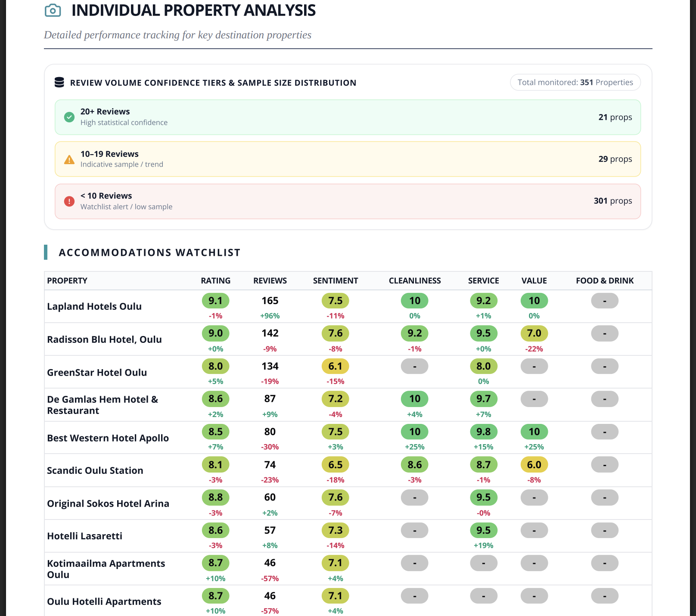The height and width of the screenshot is (616, 696).
Task: Open Radisson Blu Hotel, Oulu row
Action: pyautogui.click(x=348, y=339)
